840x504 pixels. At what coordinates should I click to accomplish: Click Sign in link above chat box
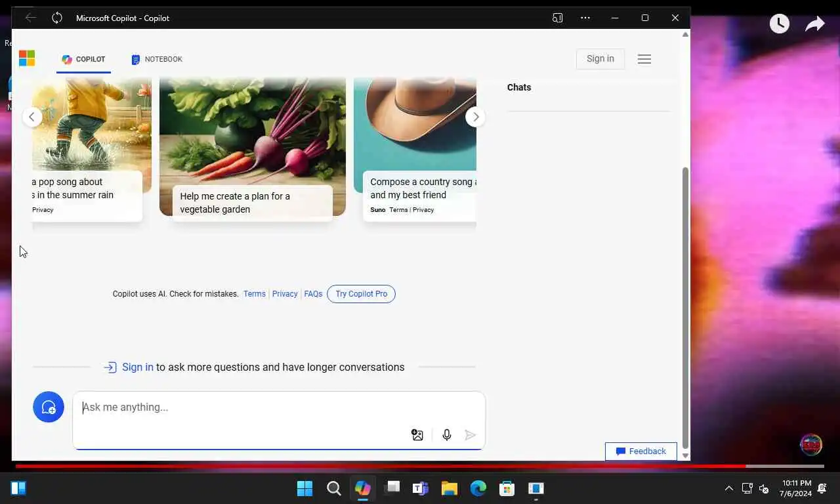tap(138, 367)
